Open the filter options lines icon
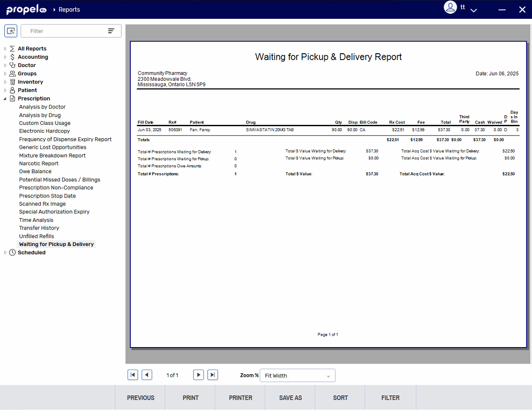Viewport: 532px width, 410px height. [111, 31]
